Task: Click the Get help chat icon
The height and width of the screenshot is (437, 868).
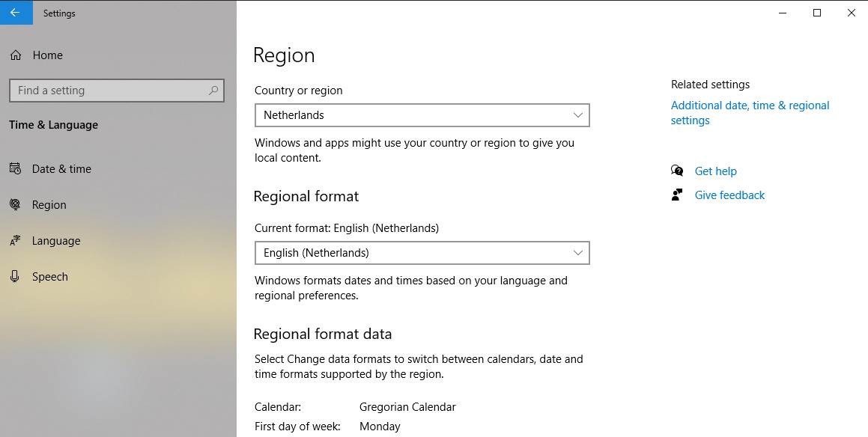Action: pos(677,171)
